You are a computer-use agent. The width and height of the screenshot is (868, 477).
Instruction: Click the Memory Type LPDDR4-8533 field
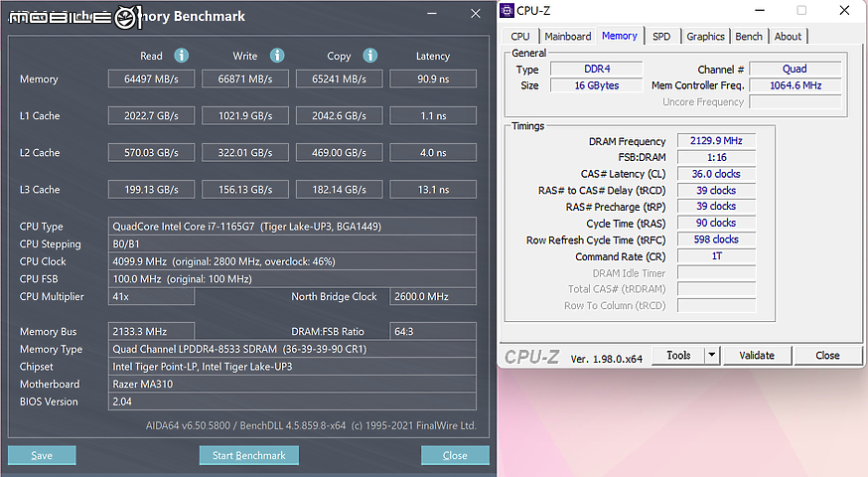[292, 349]
